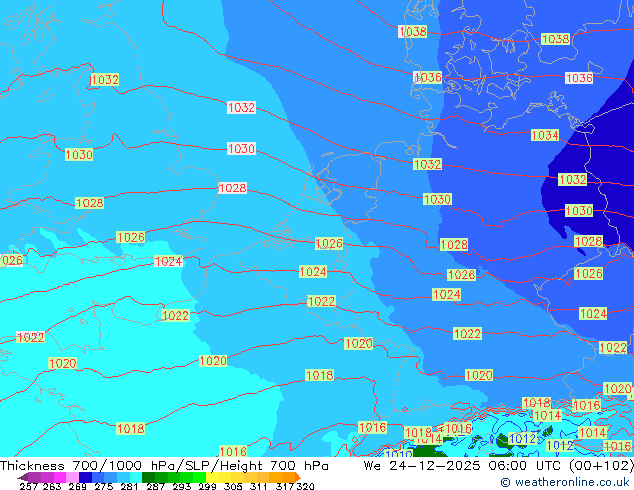Image resolution: width=634 pixels, height=490 pixels.
Task: Click the white-background 1022 isobar label
Action: [x=30, y=337]
